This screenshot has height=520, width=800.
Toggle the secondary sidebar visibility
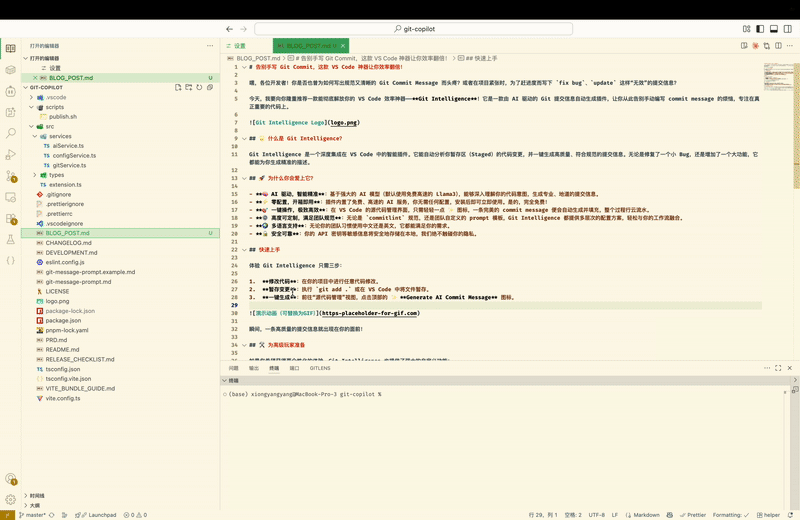[x=788, y=29]
